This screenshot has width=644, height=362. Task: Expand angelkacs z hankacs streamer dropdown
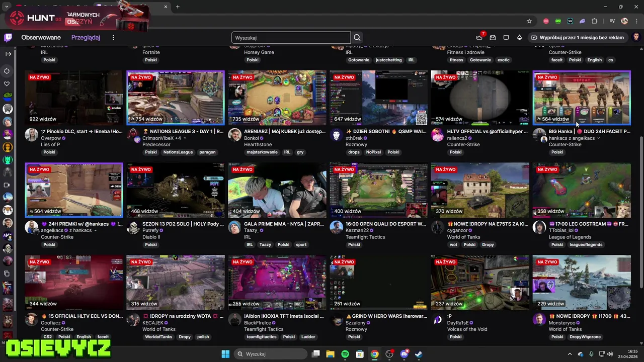[x=95, y=230]
